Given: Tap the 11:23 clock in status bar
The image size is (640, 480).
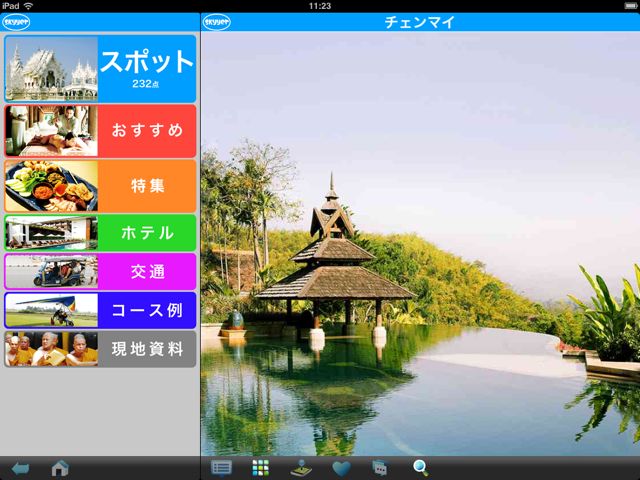Looking at the screenshot, I should pos(320,6).
